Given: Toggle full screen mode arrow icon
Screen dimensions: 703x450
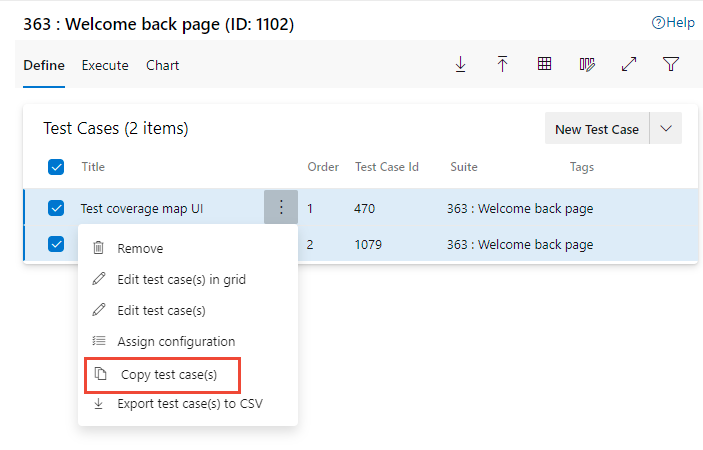Looking at the screenshot, I should [629, 64].
